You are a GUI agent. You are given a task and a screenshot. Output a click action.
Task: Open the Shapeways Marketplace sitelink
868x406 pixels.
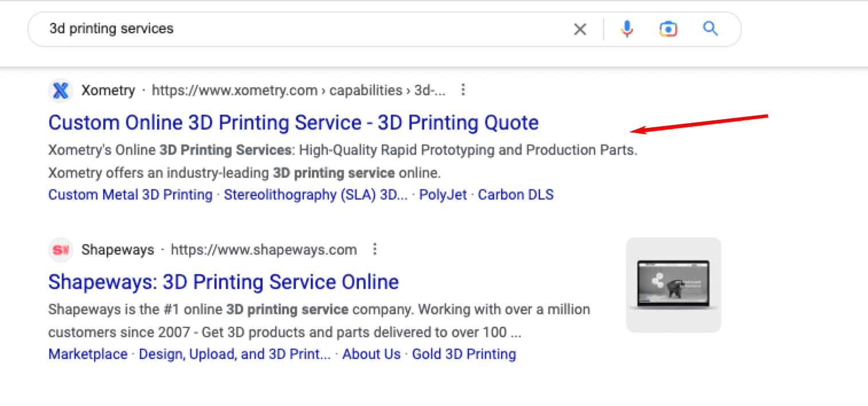[88, 354]
